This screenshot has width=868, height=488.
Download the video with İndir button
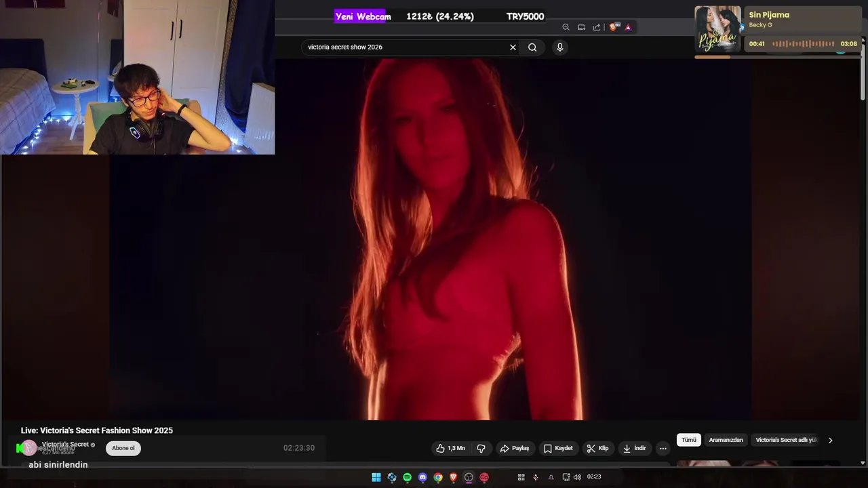[x=635, y=448]
